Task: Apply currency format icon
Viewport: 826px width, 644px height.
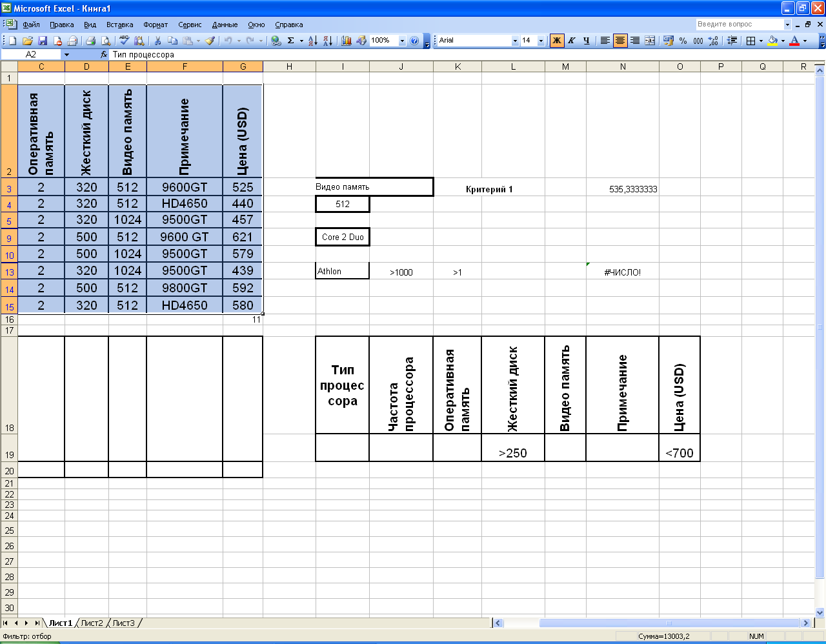Action: (x=668, y=41)
